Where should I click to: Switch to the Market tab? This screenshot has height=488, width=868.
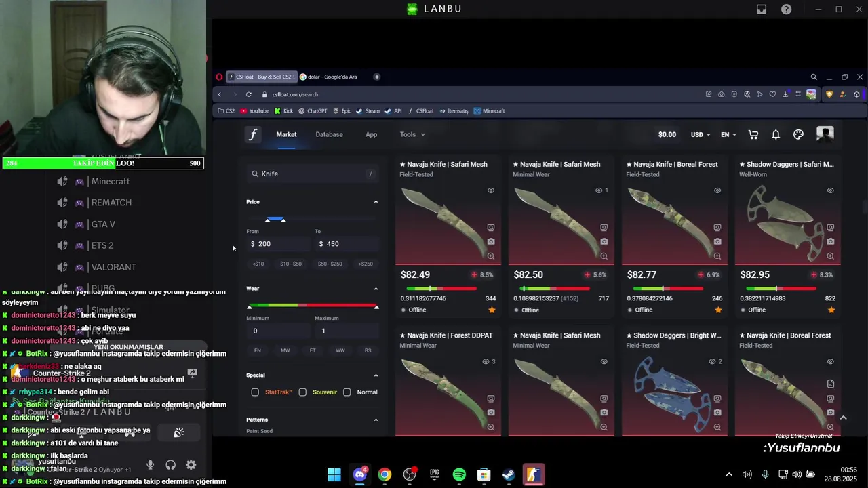[286, 134]
